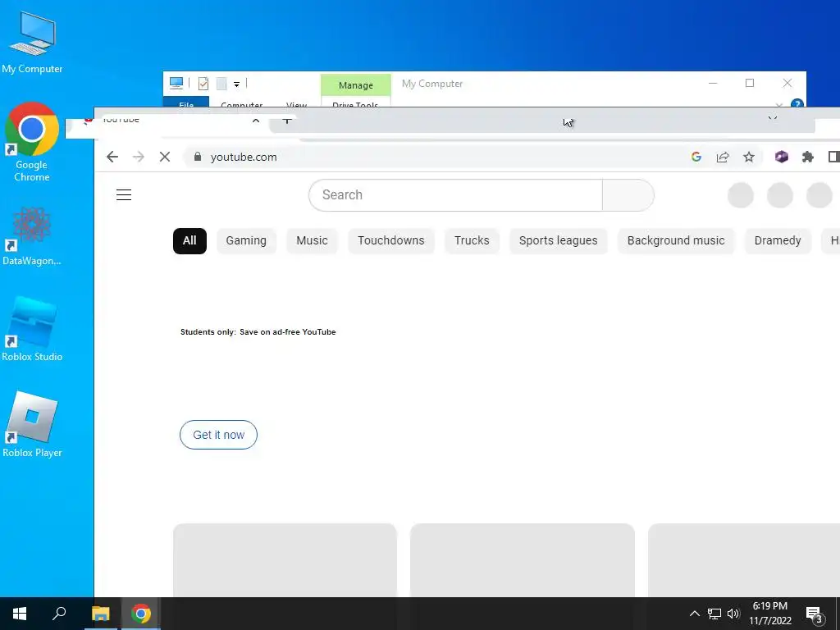This screenshot has height=630, width=840.
Task: Click the YouTube search input field
Action: click(x=455, y=195)
